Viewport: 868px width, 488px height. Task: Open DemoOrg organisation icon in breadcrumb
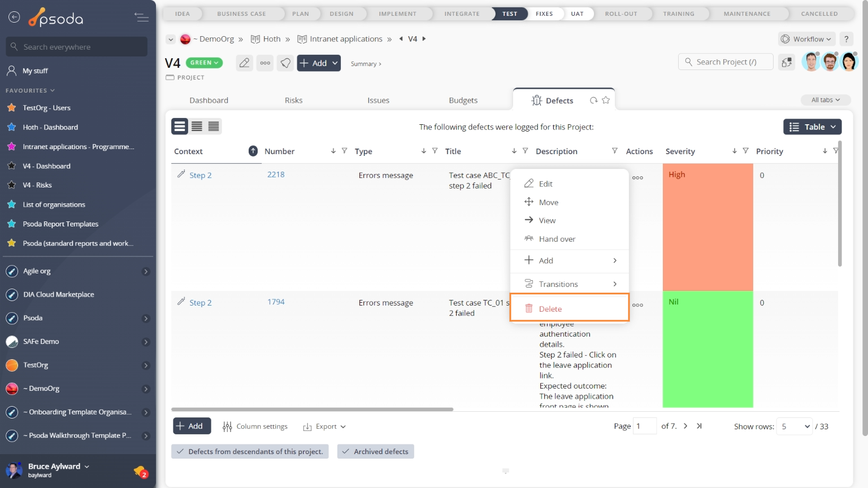coord(185,39)
